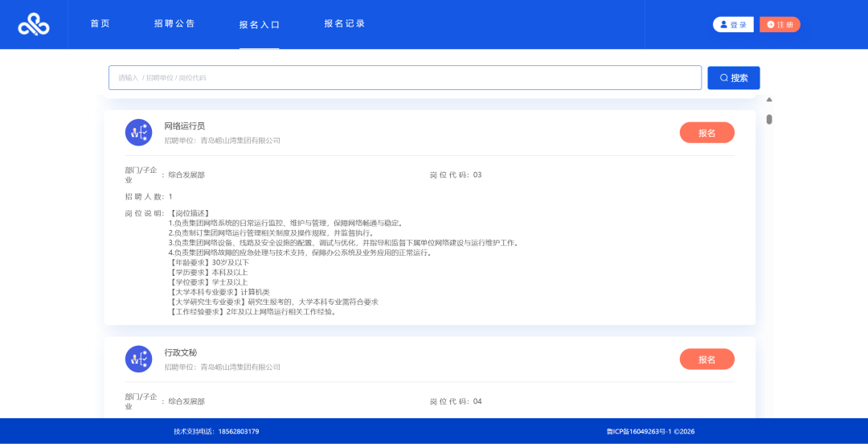Click the 招聘人数: 1 text
Viewport: 868px width, 444px height.
click(149, 197)
